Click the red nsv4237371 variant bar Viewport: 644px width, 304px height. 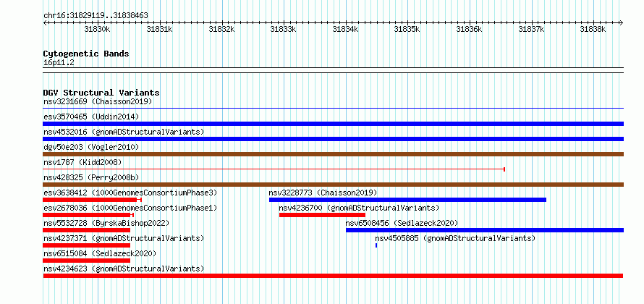86,245
